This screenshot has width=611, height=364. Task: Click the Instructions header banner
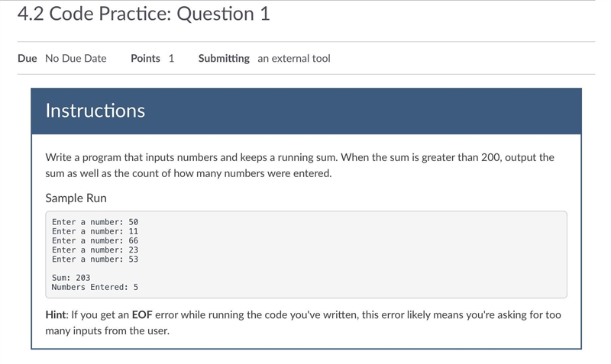click(x=306, y=111)
